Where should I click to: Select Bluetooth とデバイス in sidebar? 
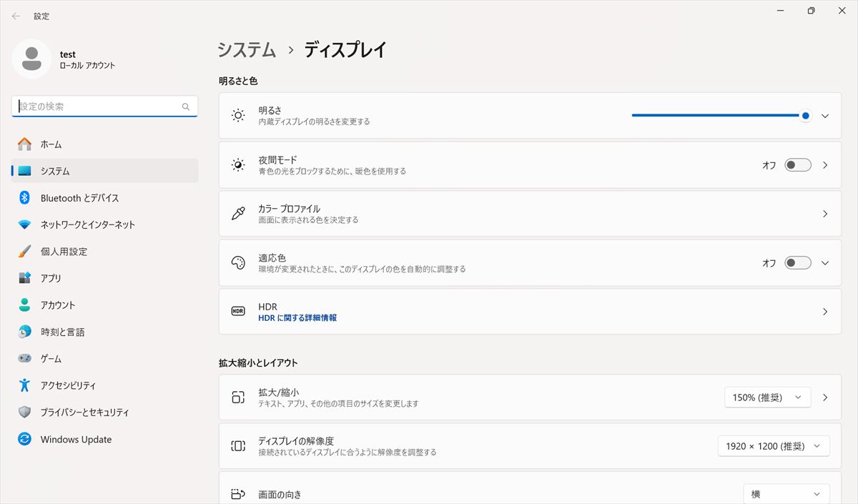coord(105,198)
